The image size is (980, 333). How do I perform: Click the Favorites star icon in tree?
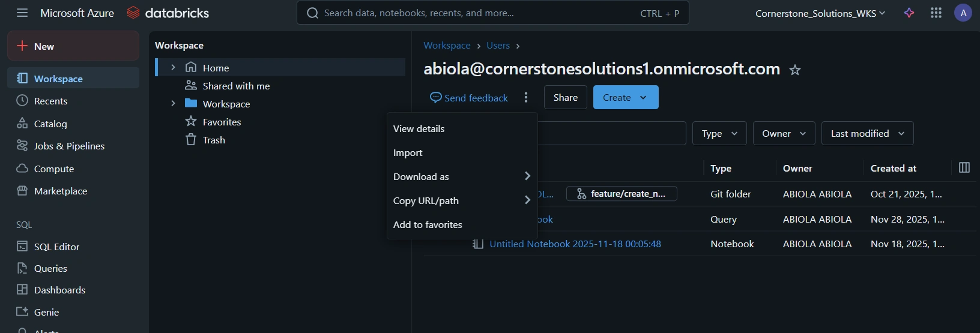(x=191, y=121)
